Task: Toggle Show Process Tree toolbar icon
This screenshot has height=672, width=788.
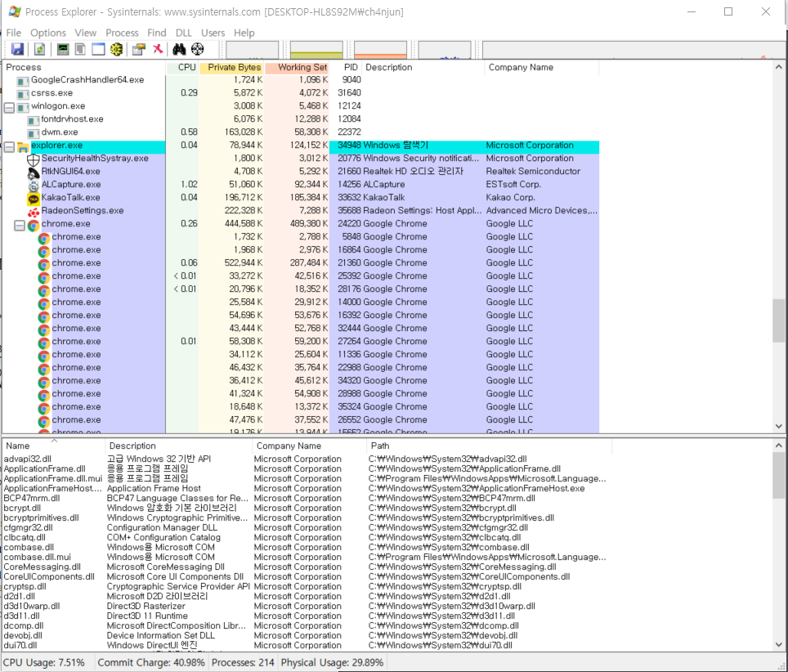Action: point(80,49)
